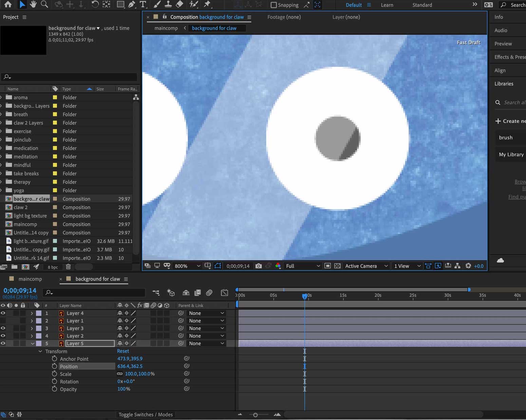
Task: Toggle the Scale constrain proportions link
Action: (x=120, y=374)
